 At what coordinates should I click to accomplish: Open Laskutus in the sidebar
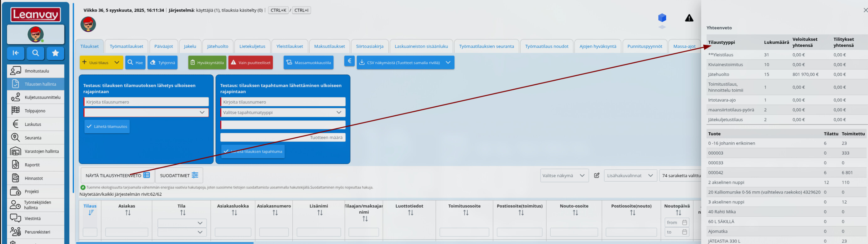click(33, 124)
